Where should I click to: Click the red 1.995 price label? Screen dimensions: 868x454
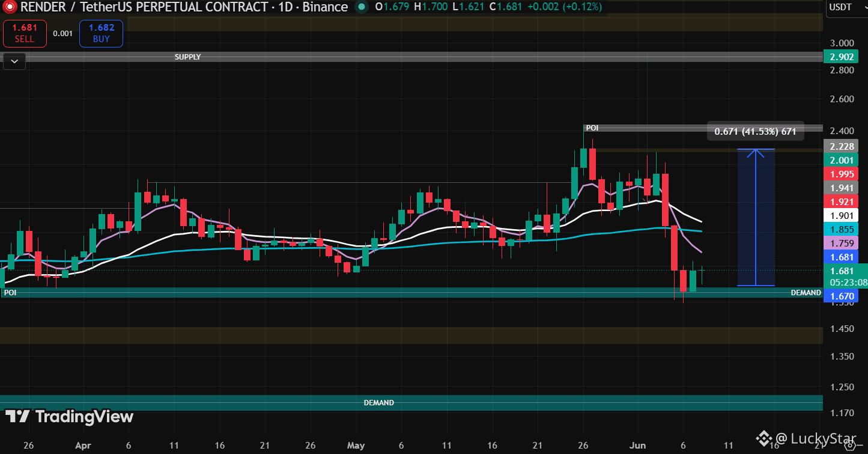tap(841, 174)
